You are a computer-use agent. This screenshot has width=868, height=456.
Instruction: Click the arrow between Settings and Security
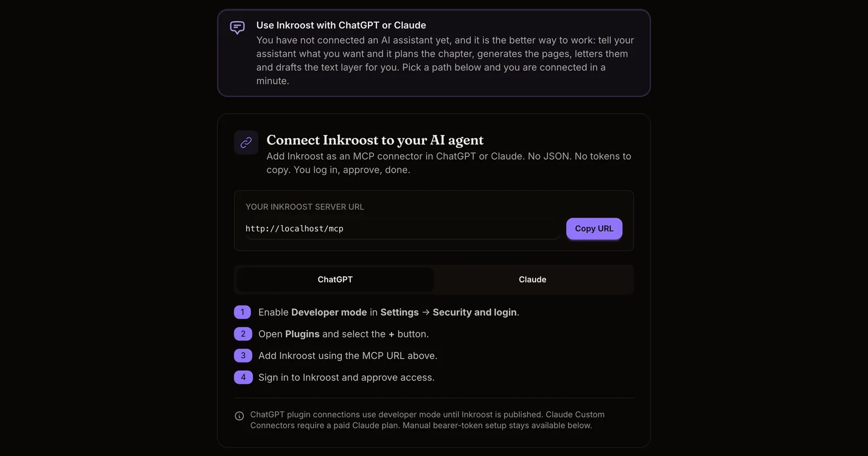(426, 312)
